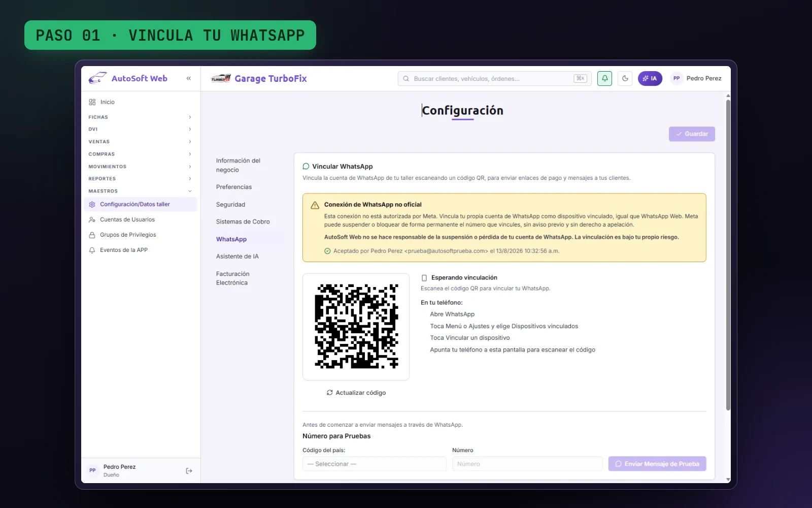
Task: Expand the VENTAS section
Action: coord(140,142)
